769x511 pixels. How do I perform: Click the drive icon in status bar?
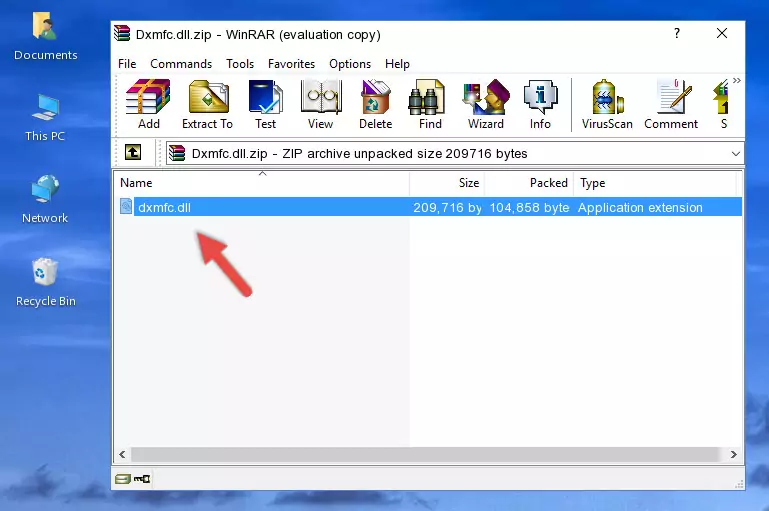click(x=123, y=479)
